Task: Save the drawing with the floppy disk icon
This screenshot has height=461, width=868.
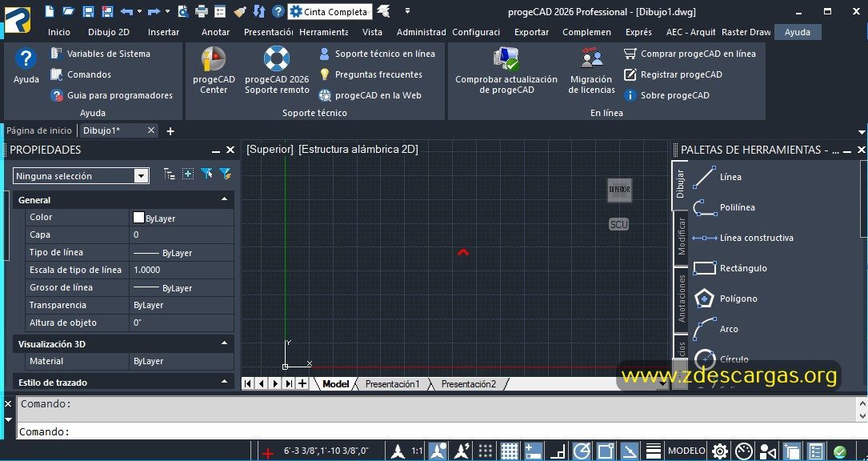Action: (88, 11)
